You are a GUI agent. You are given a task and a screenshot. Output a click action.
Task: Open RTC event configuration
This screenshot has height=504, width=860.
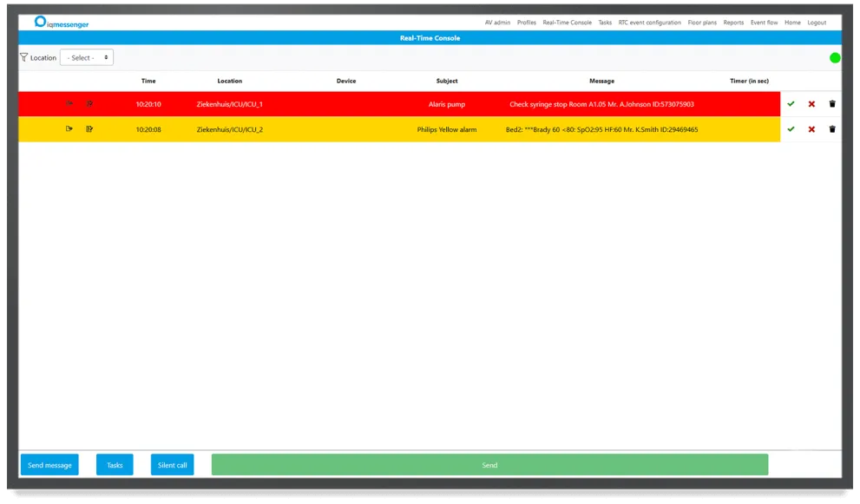(x=649, y=23)
